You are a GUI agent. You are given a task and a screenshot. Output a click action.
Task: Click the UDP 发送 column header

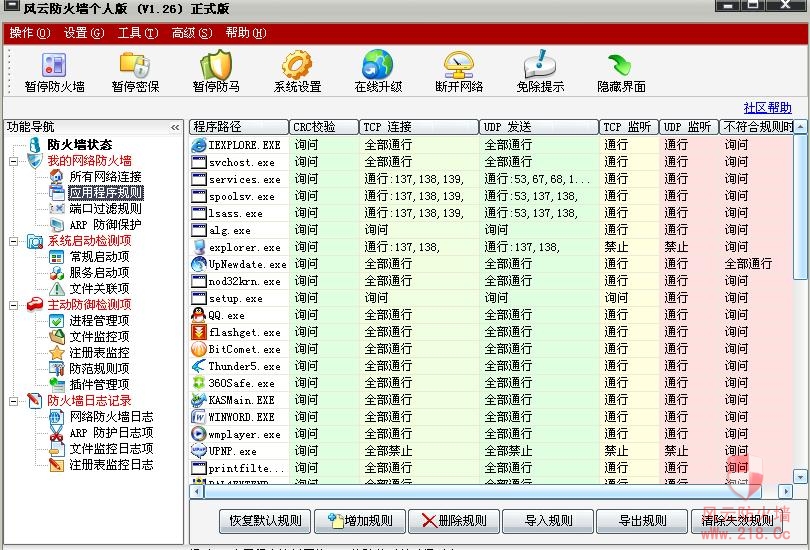539,127
